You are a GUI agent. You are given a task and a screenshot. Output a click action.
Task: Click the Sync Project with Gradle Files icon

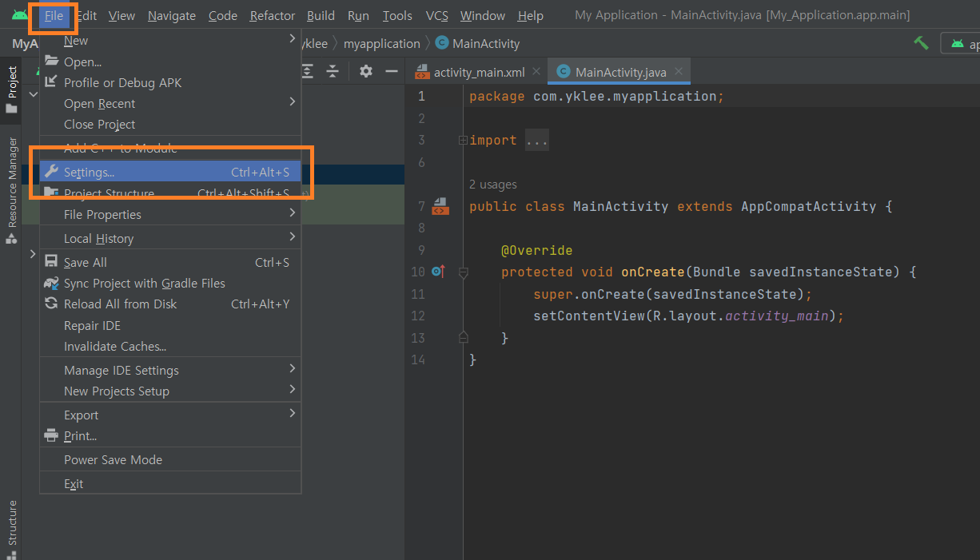click(x=52, y=283)
